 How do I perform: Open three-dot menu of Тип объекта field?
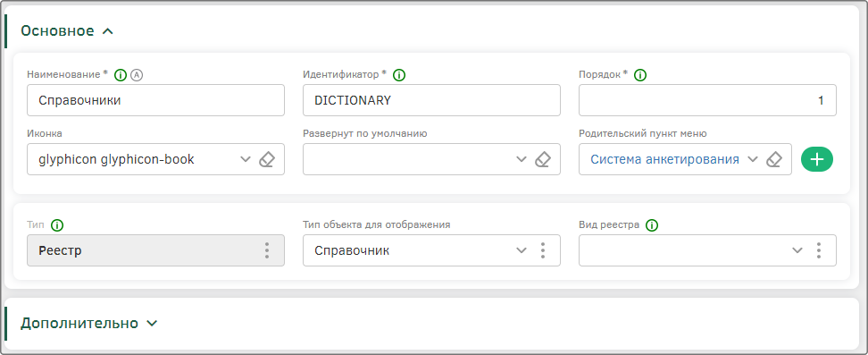(543, 250)
